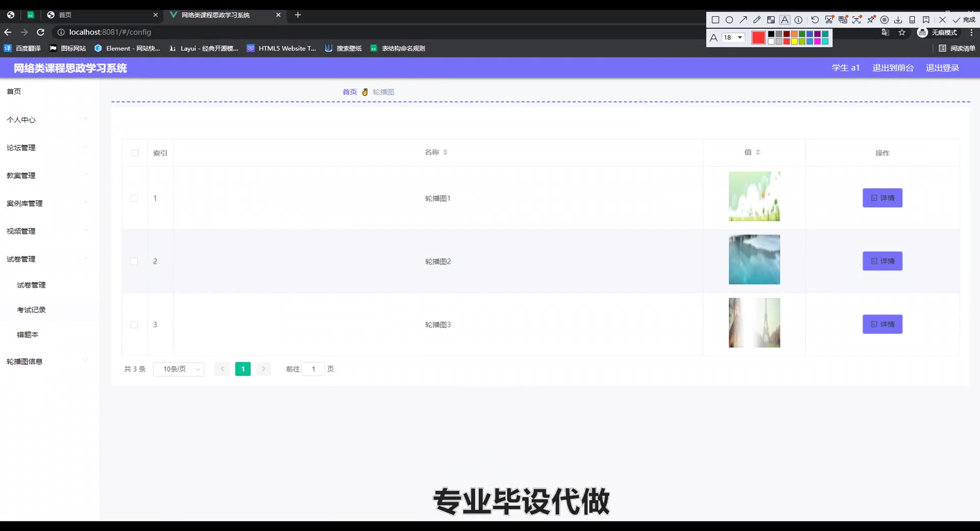
Task: Open the font size 18 dropdown
Action: (733, 37)
